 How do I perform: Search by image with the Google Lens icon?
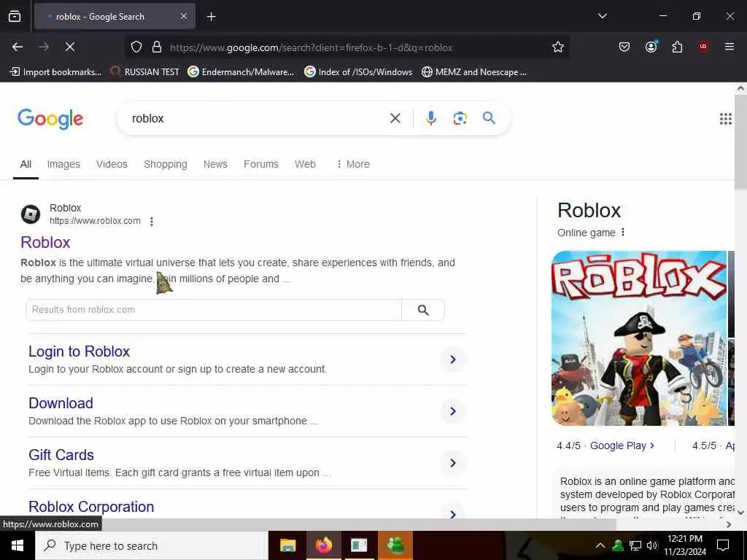(x=460, y=118)
